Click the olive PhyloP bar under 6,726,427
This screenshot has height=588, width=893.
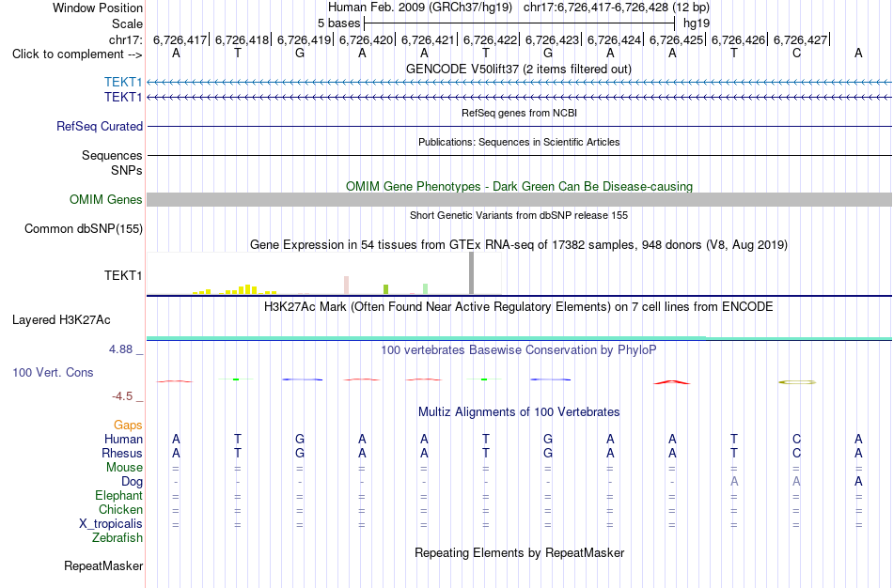coord(797,382)
